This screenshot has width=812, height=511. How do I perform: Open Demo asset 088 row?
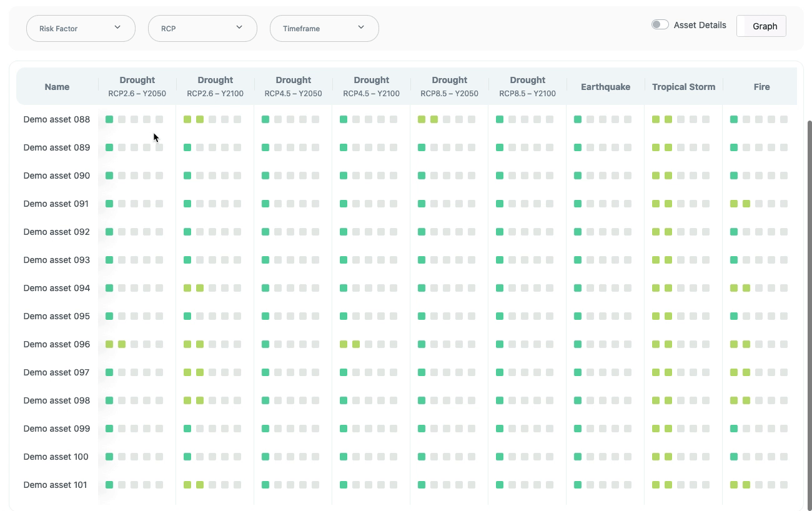tap(57, 119)
